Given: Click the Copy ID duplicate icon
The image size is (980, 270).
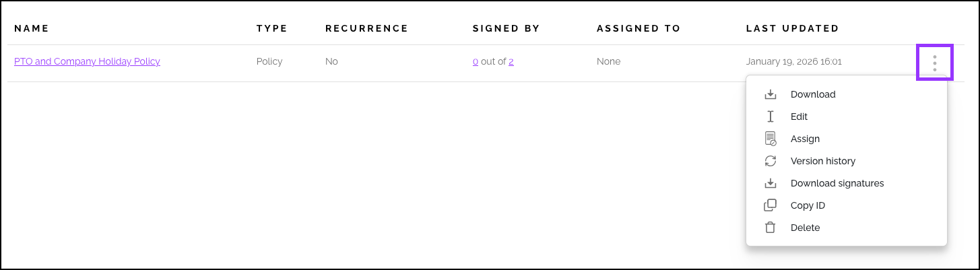Looking at the screenshot, I should 771,205.
